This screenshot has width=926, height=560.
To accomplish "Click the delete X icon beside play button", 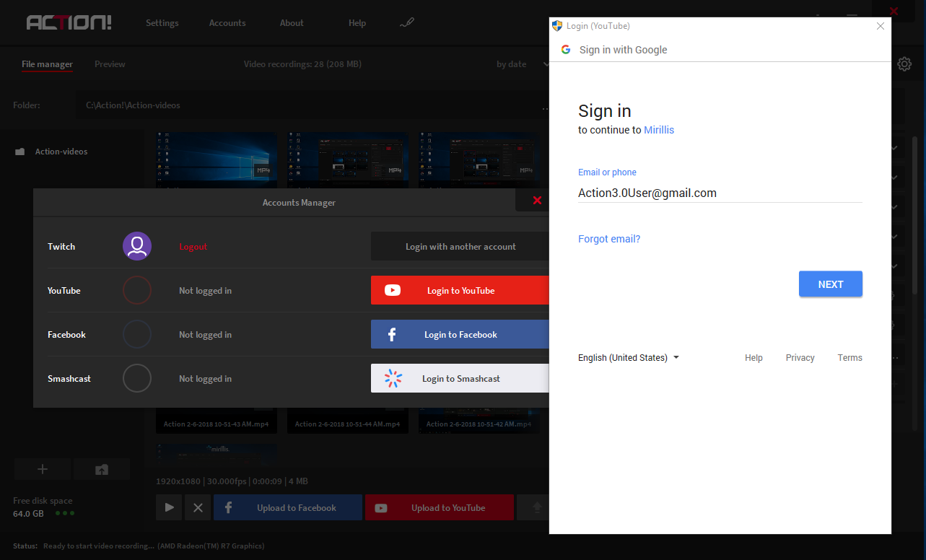I will point(198,508).
